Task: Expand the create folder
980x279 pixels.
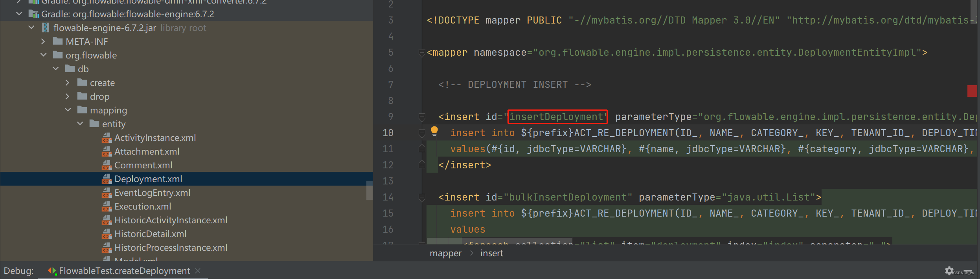Action: click(68, 82)
